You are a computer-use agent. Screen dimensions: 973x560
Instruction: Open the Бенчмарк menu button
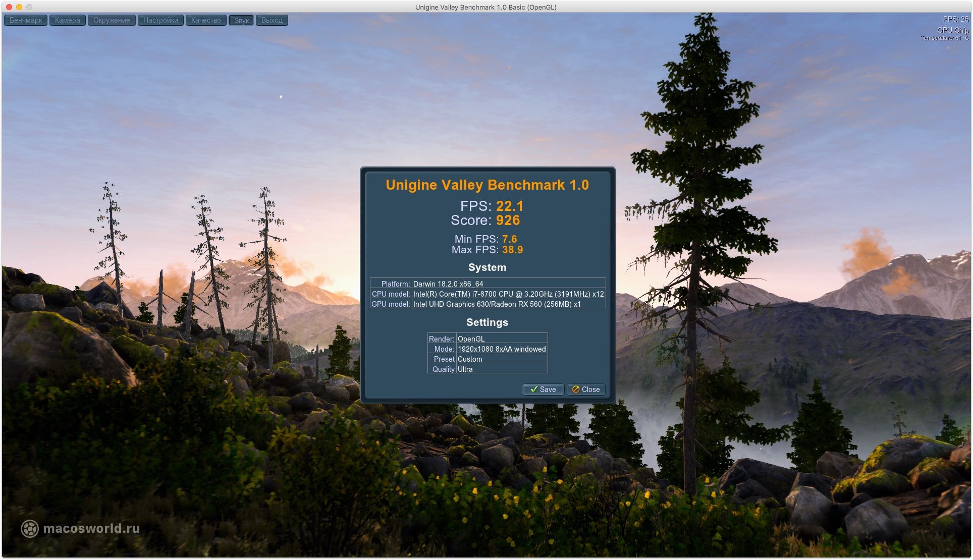[26, 20]
